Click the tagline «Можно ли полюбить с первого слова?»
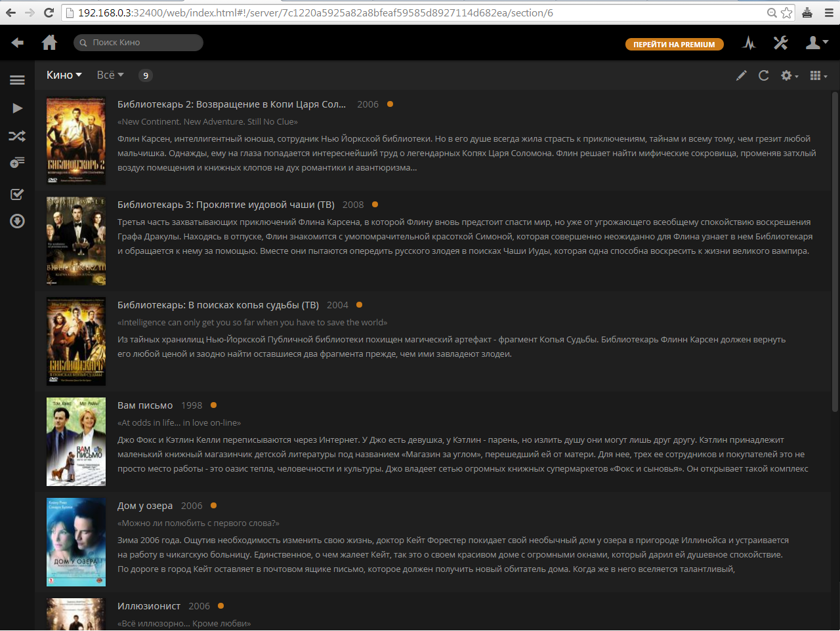Image resolution: width=840 pixels, height=631 pixels. [198, 523]
